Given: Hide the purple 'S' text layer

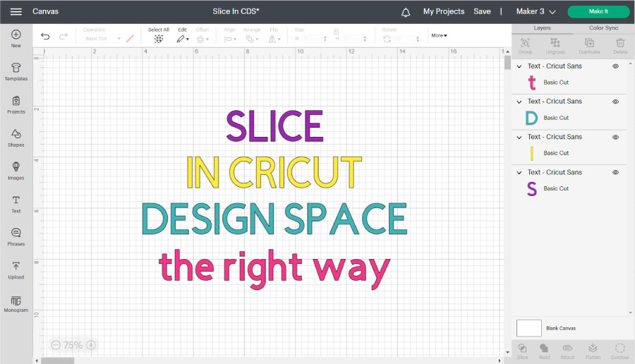Looking at the screenshot, I should pos(615,172).
